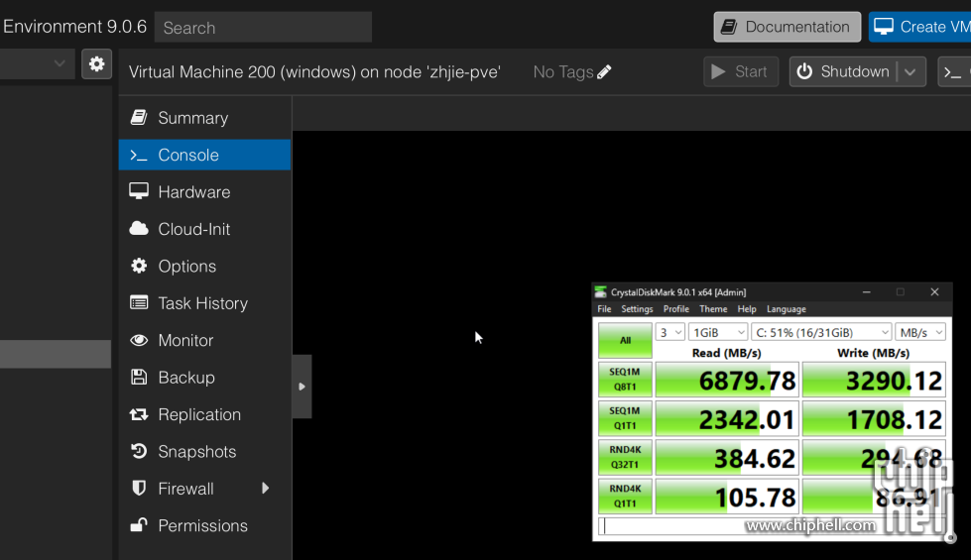The image size is (971, 560).
Task: Click the CrystalDiskMark comment text field
Action: 772,526
